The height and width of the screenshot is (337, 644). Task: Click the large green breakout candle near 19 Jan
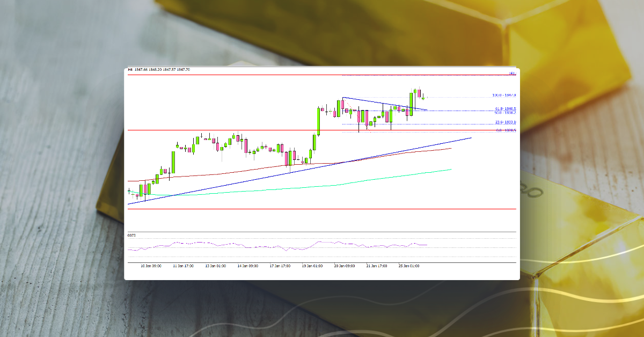(x=317, y=121)
